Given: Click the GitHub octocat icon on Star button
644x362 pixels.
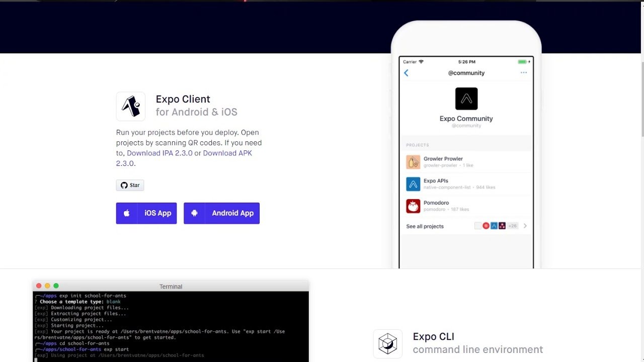Looking at the screenshot, I should (124, 185).
